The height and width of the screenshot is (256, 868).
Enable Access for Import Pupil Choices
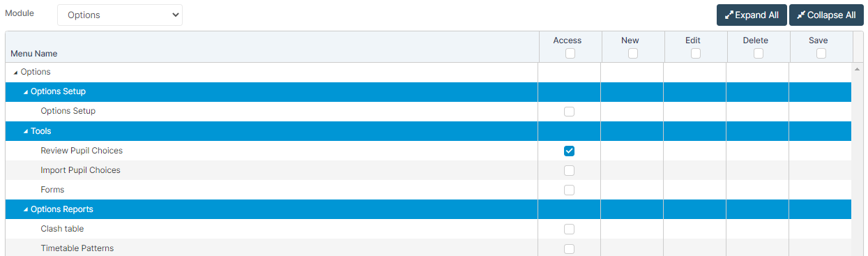pyautogui.click(x=569, y=170)
